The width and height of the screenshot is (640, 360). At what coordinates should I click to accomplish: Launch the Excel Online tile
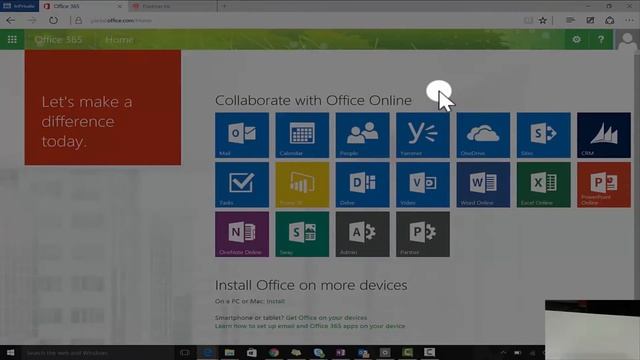[x=544, y=184]
